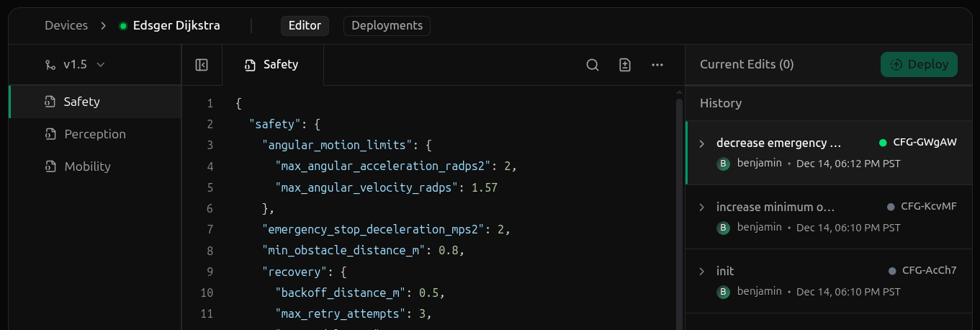Switch to the Deployments tab
The image size is (980, 330).
[387, 26]
